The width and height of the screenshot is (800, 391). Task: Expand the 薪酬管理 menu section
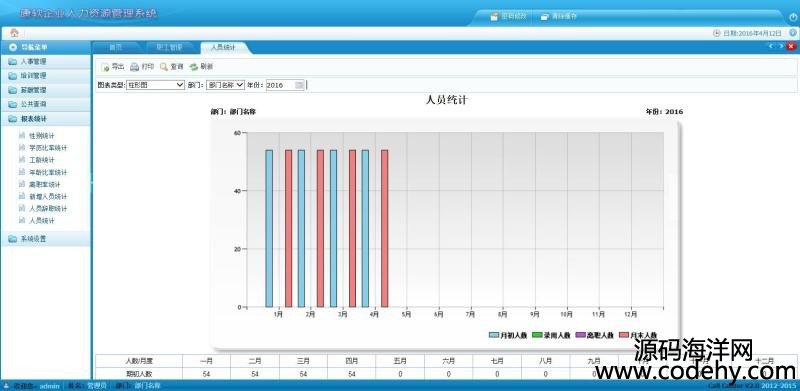[x=45, y=90]
